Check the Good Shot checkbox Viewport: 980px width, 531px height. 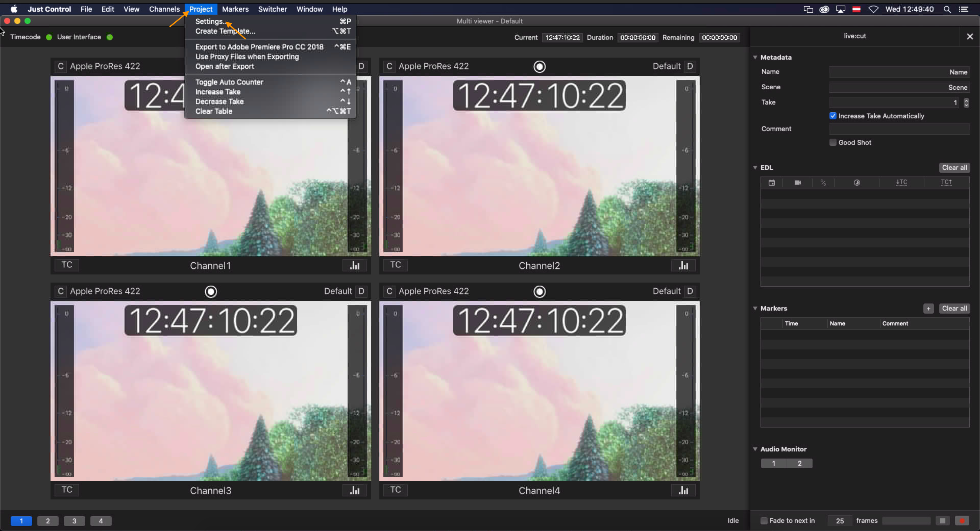click(833, 143)
